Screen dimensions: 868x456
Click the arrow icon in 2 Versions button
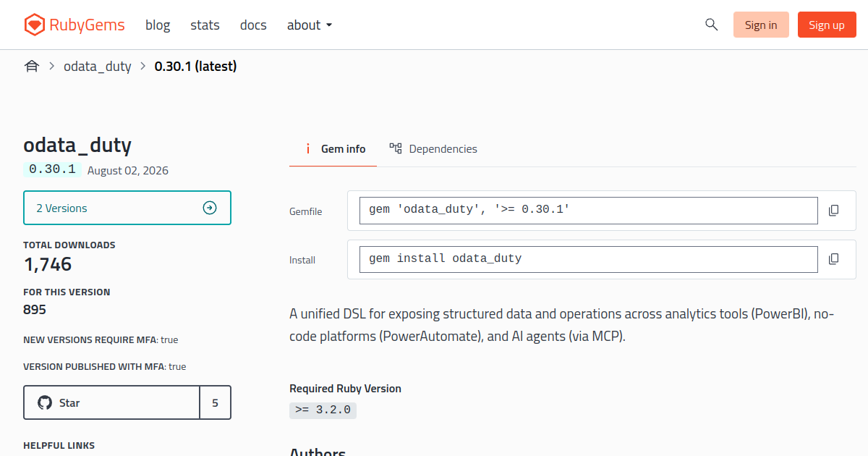(210, 208)
